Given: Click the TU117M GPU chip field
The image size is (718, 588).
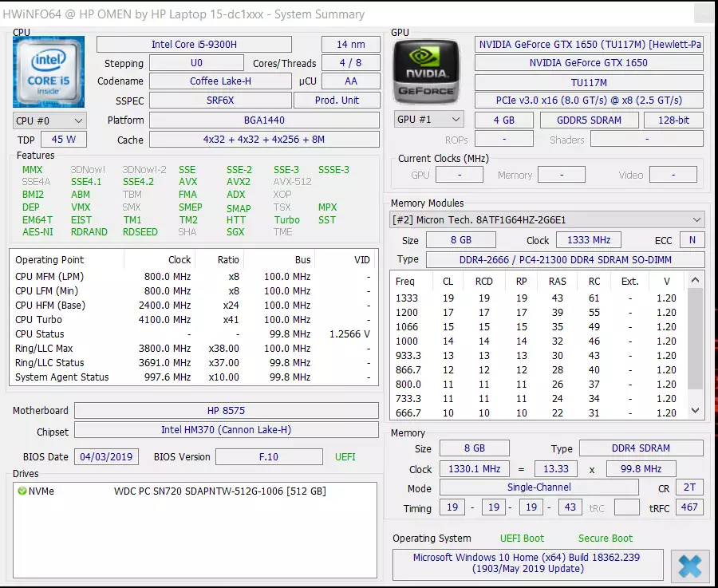Looking at the screenshot, I should (x=589, y=83).
